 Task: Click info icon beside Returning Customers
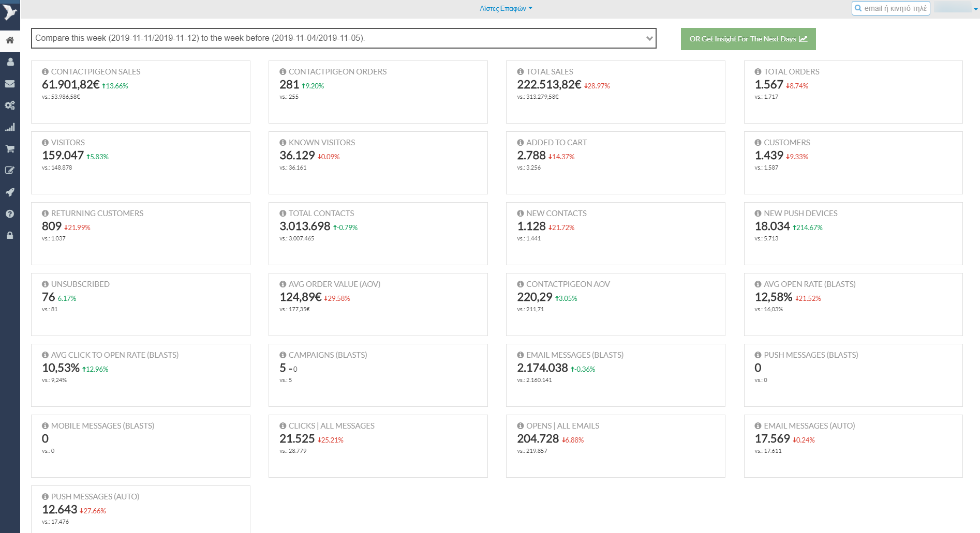point(45,214)
